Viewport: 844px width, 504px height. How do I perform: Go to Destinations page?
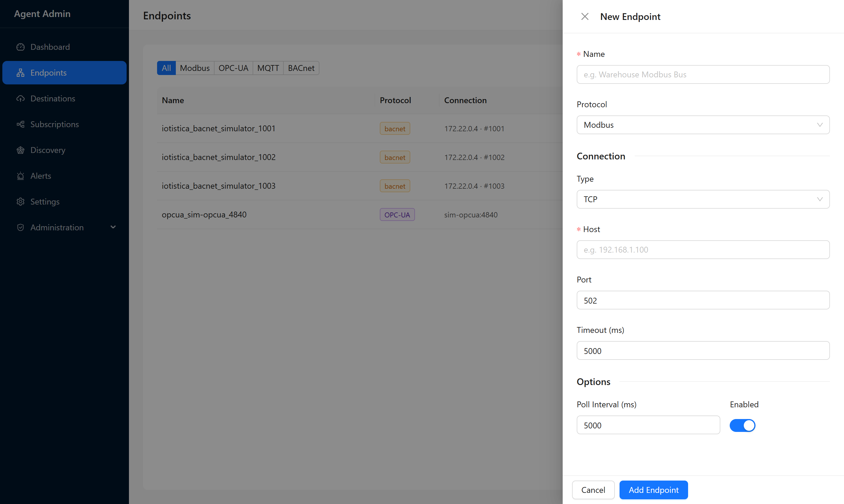coord(64,98)
